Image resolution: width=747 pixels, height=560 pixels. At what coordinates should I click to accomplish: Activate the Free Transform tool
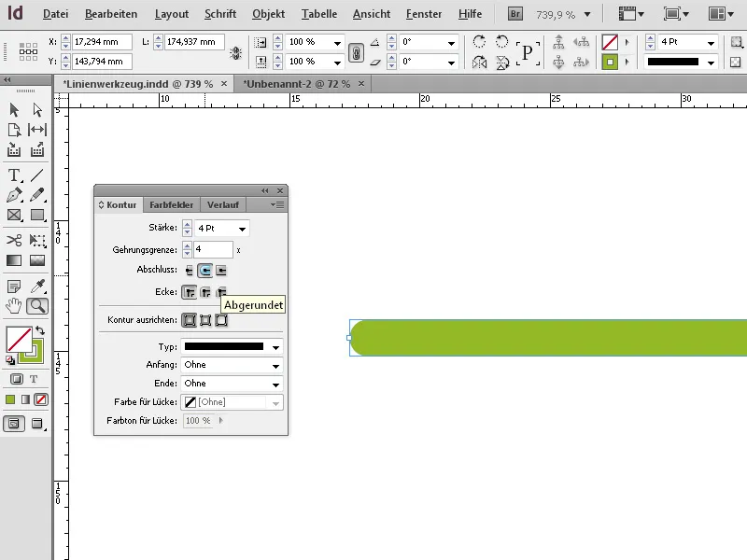tap(37, 240)
